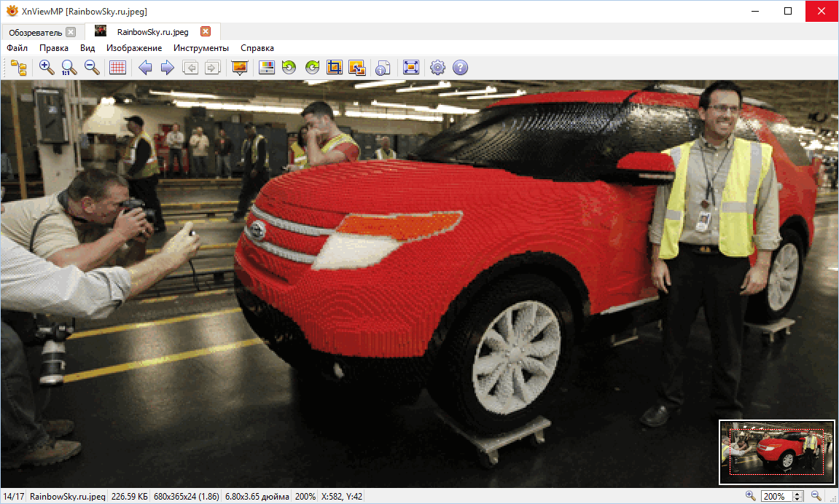This screenshot has width=839, height=504.
Task: Open the image Resize icon
Action: pos(357,68)
